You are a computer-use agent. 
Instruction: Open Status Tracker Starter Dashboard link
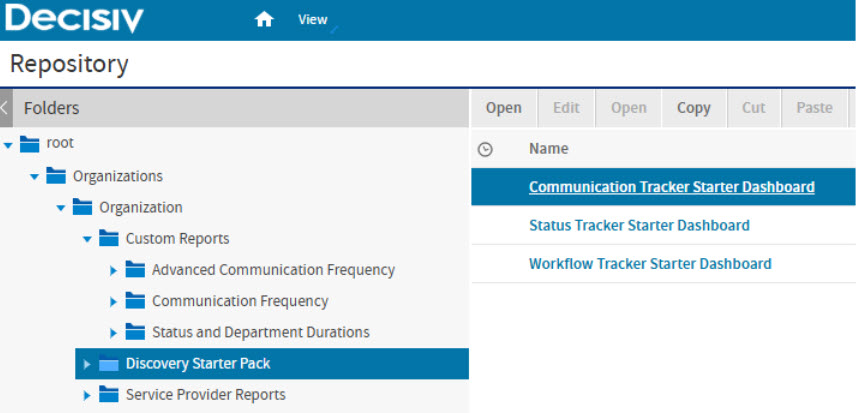[x=639, y=225]
